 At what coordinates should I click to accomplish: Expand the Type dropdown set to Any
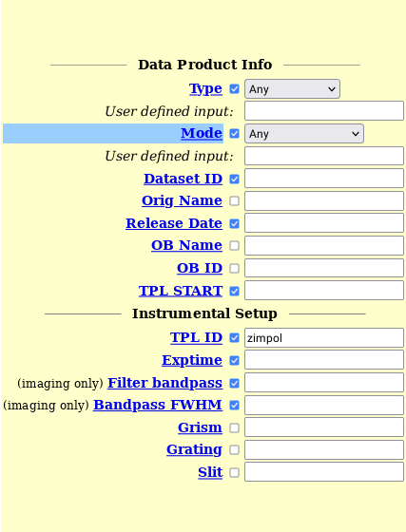(x=292, y=89)
